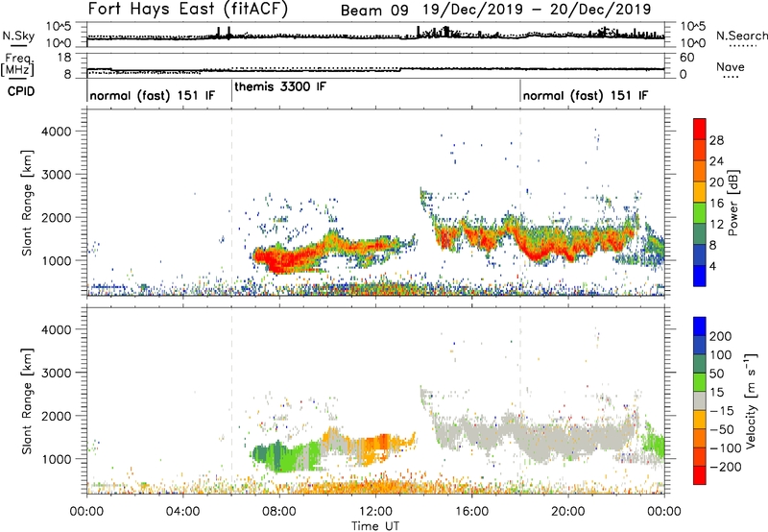768x532 pixels.
Task: Click the 'CPID' row label
Action: pyautogui.click(x=21, y=91)
